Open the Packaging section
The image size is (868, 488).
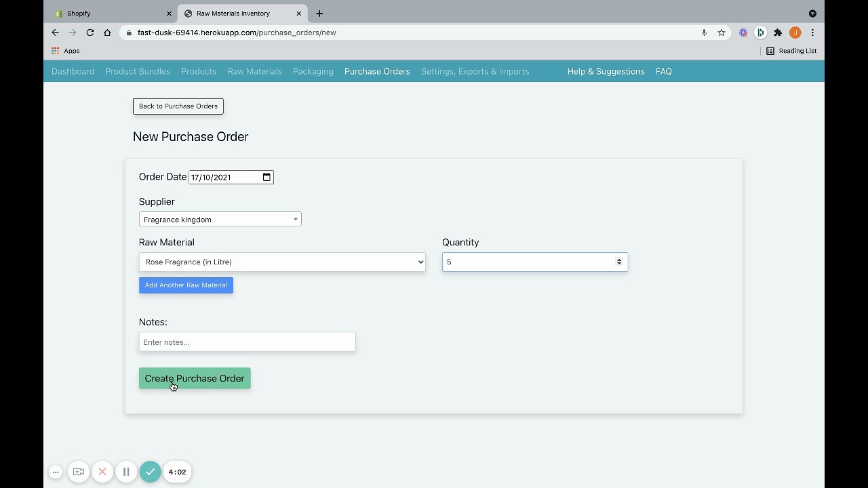pyautogui.click(x=313, y=71)
